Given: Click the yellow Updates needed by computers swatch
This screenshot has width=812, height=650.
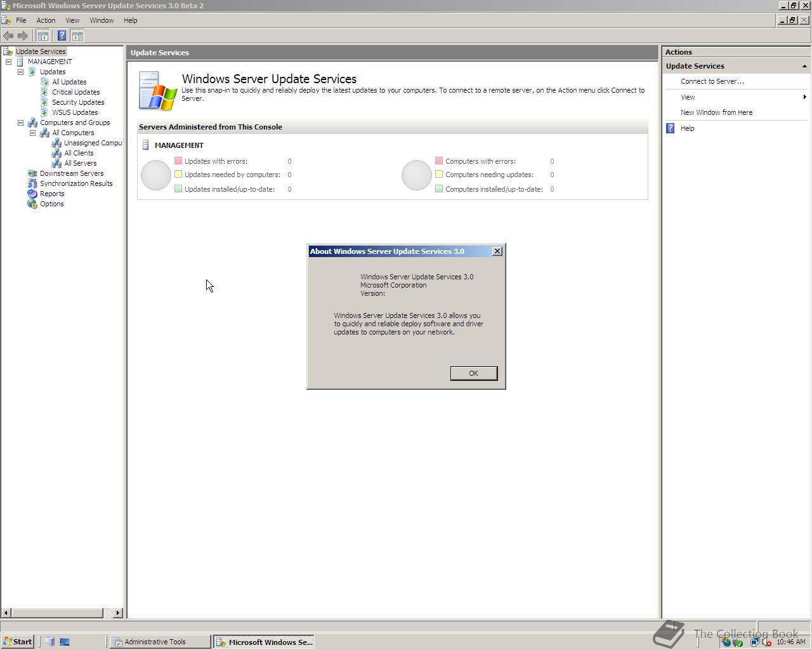Looking at the screenshot, I should (178, 174).
